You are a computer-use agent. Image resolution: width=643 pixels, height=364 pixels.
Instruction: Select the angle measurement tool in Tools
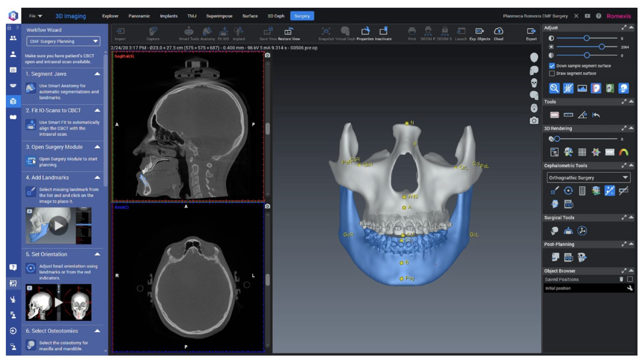tap(582, 115)
